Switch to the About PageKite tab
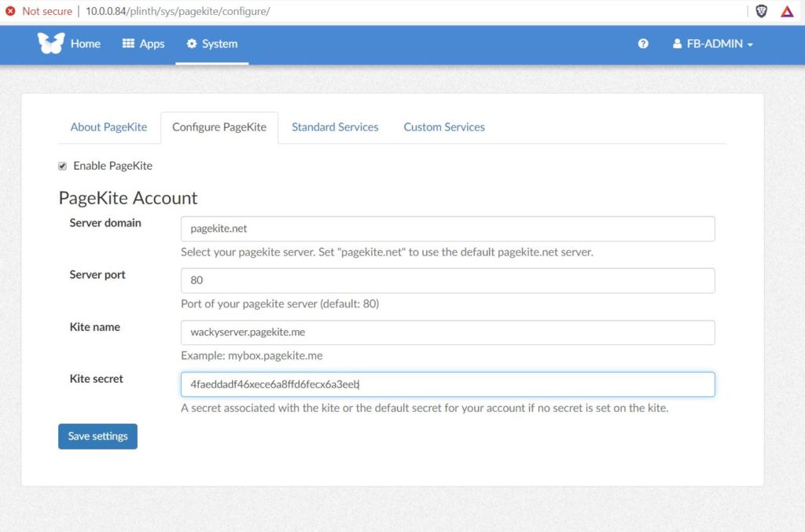Image resolution: width=805 pixels, height=532 pixels. [108, 127]
